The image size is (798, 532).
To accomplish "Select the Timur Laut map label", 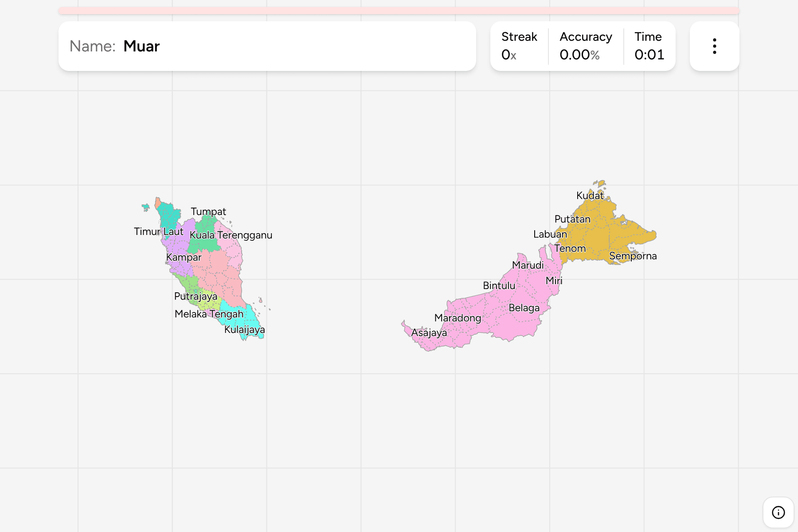I will [x=159, y=231].
